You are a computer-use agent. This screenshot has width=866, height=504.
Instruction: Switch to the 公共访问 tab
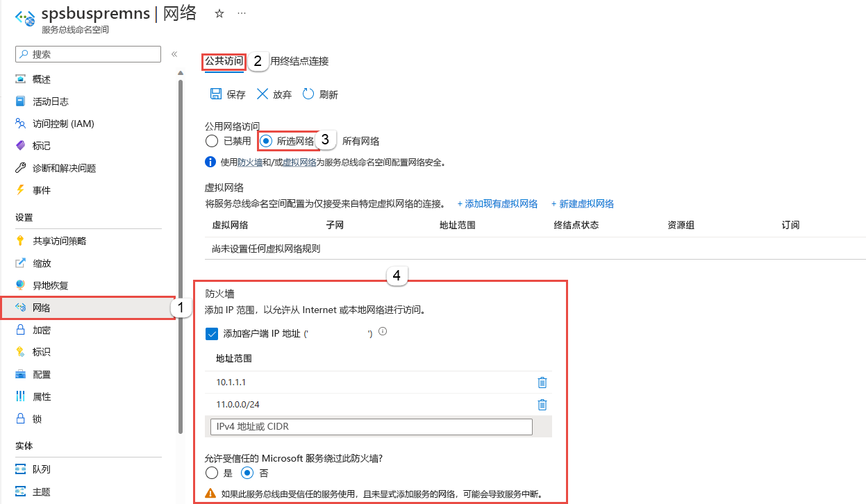coord(224,61)
